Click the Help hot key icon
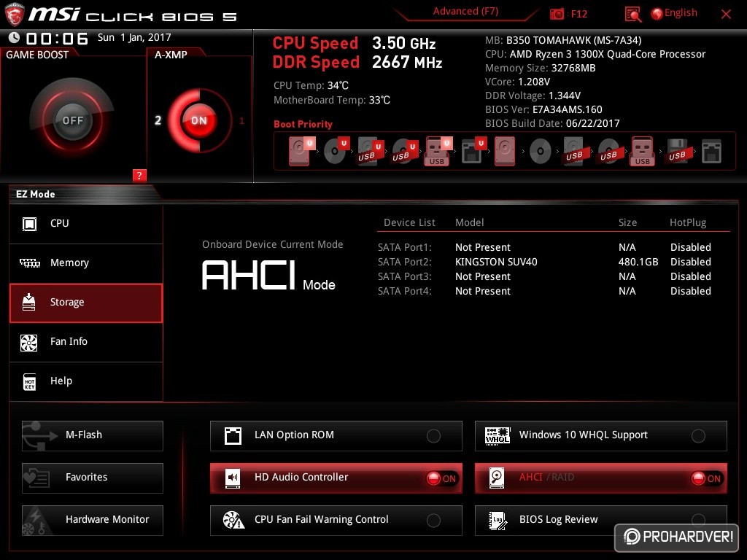The height and width of the screenshot is (560, 747). [29, 381]
